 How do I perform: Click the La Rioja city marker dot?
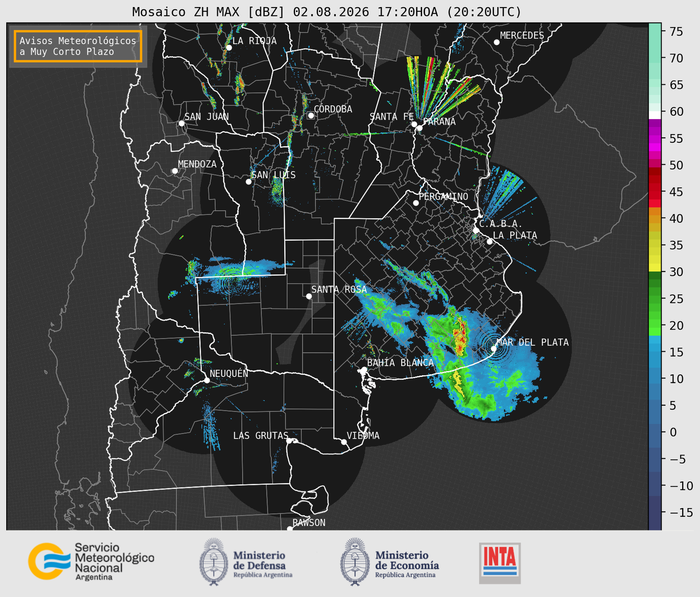(229, 48)
